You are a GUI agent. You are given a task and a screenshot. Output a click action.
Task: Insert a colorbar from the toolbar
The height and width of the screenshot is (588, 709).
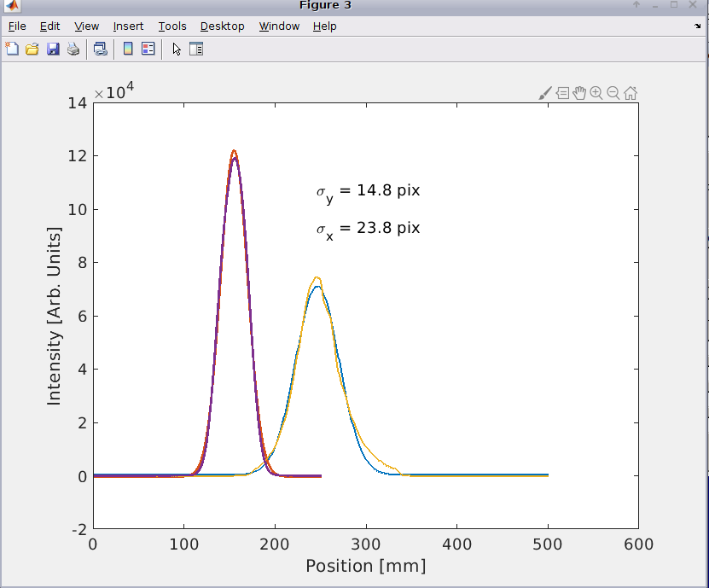click(x=128, y=49)
